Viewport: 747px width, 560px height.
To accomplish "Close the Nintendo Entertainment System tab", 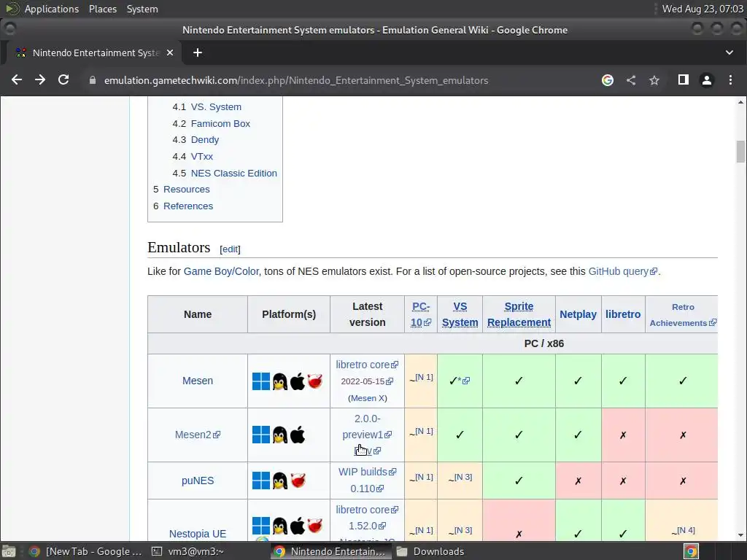I will click(170, 52).
